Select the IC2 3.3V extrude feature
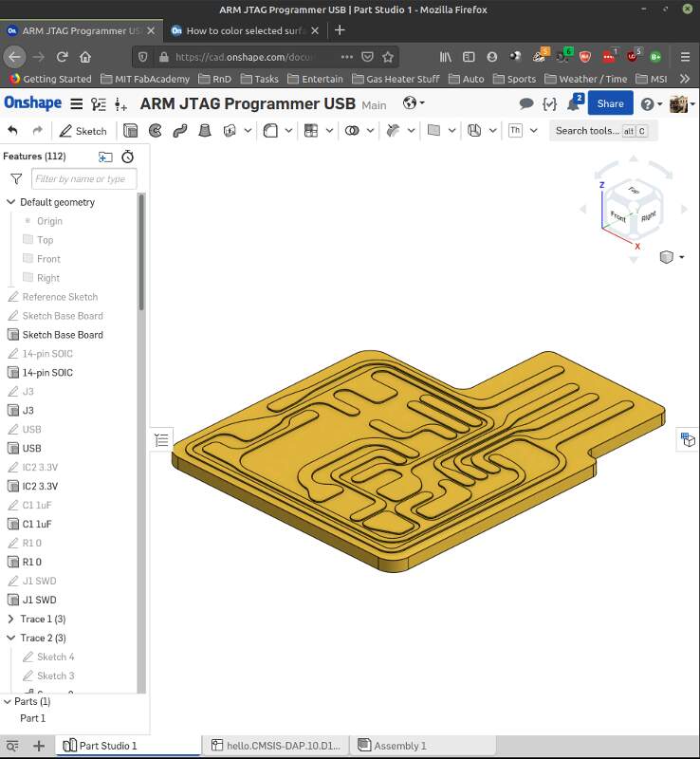The width and height of the screenshot is (700, 759). pos(40,486)
